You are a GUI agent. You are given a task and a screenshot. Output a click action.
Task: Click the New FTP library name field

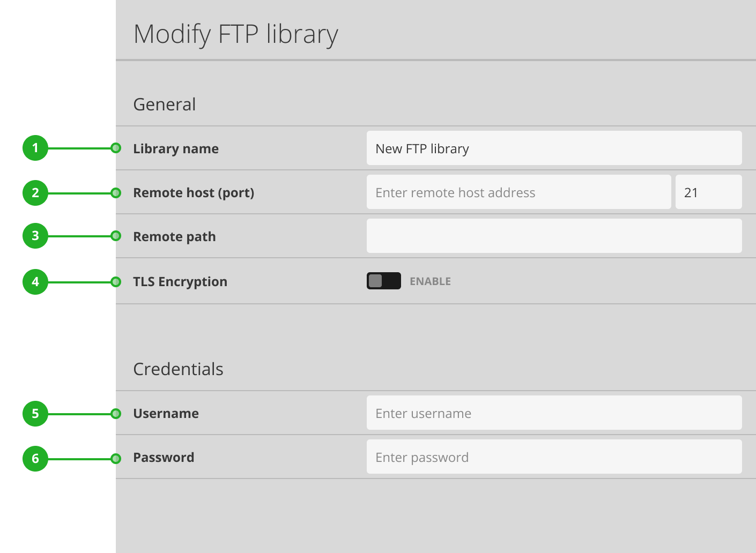[x=554, y=148]
